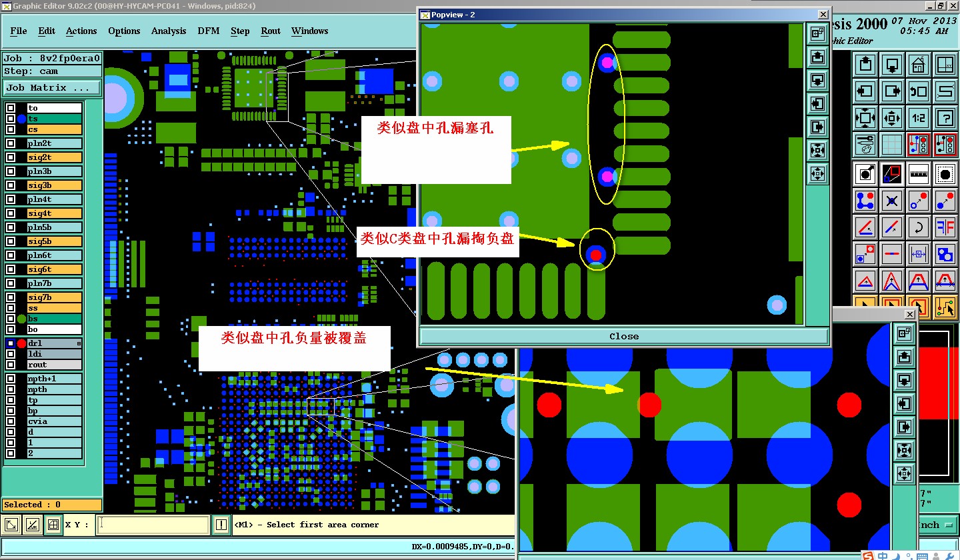This screenshot has height=560, width=960.
Task: Click the previous view undo-zoom icon
Action: pos(919,91)
